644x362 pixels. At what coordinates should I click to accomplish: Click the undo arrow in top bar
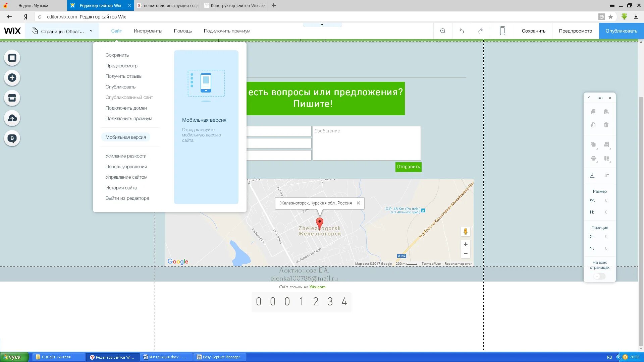[462, 31]
